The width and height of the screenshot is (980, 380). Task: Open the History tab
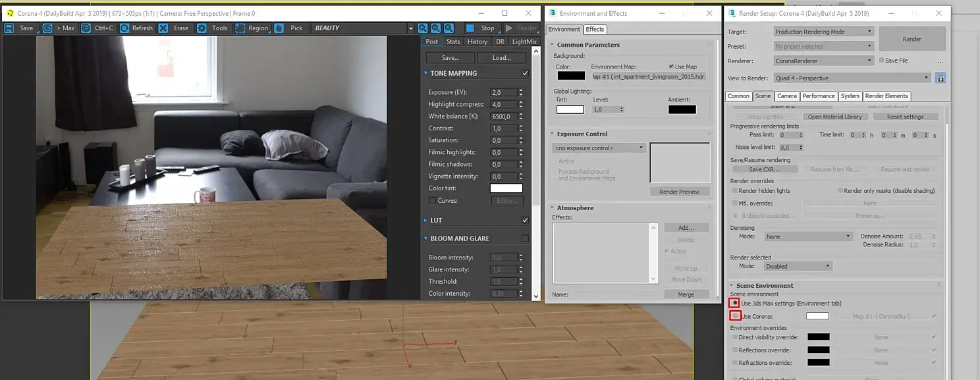tap(477, 41)
